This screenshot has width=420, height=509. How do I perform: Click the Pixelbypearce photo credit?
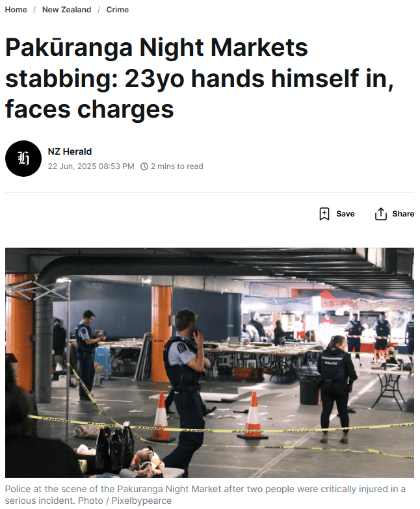point(142,501)
